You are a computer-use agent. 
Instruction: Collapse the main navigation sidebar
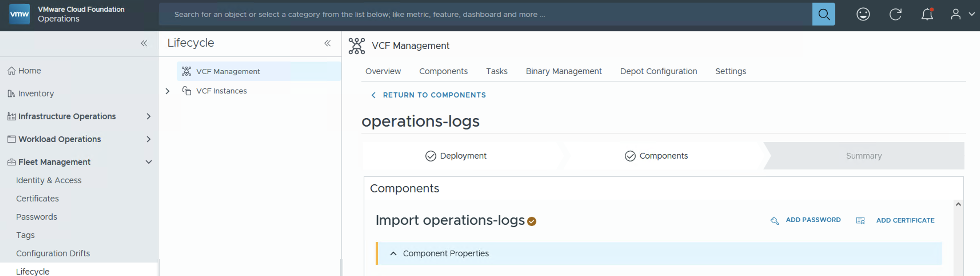click(144, 43)
